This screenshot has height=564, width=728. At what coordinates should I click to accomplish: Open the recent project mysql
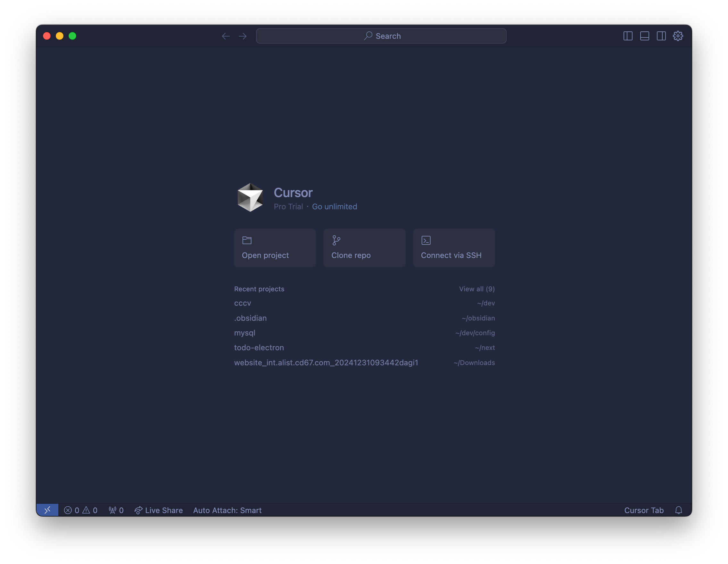[364, 333]
